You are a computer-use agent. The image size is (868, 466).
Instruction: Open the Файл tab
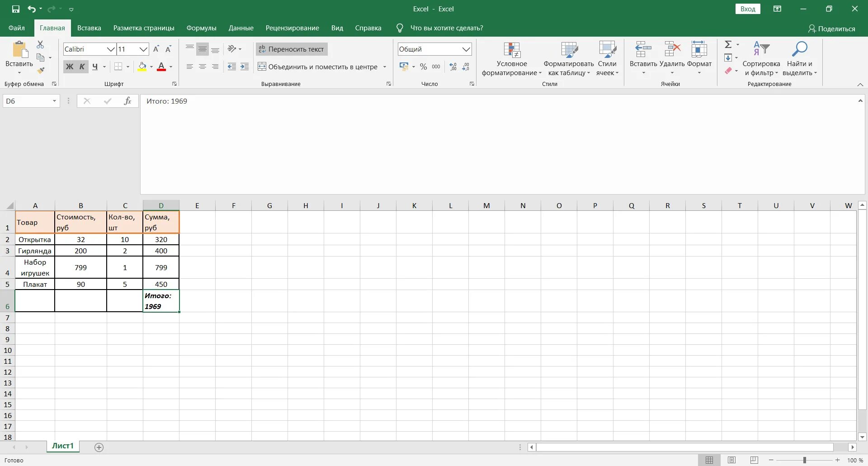click(x=17, y=28)
